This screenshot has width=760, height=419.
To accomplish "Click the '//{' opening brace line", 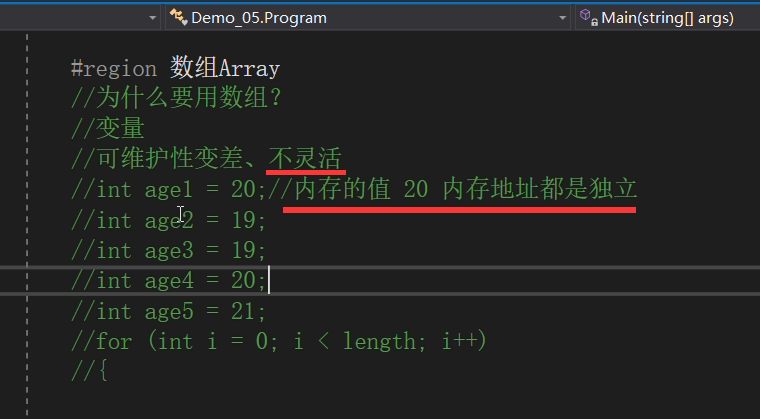I will tap(89, 371).
